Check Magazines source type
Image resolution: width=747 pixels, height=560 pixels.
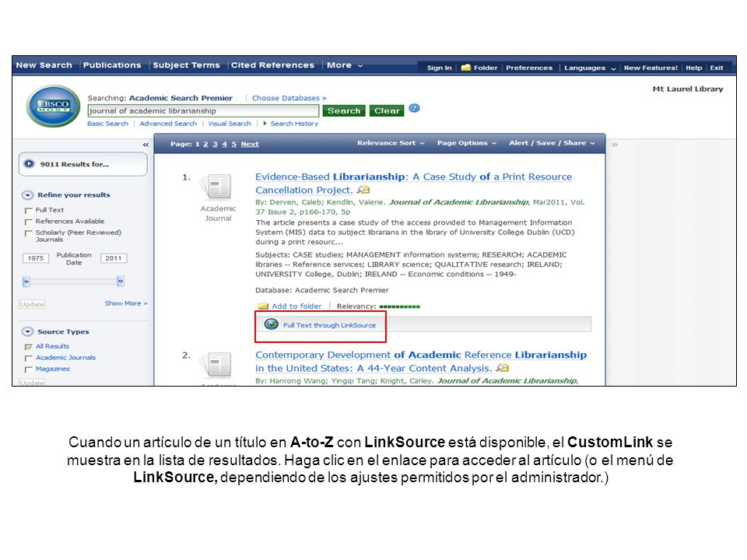coord(29,369)
